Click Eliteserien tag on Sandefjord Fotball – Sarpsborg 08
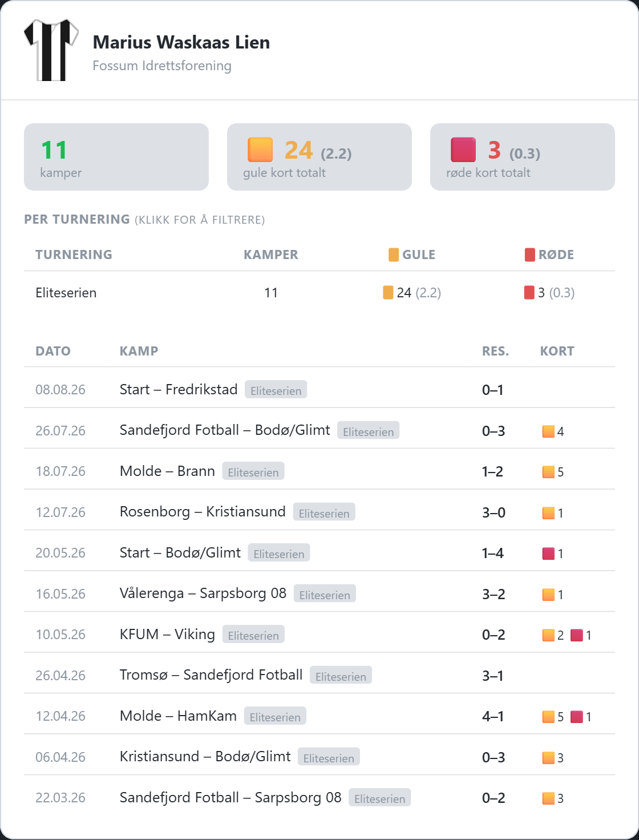 (380, 798)
